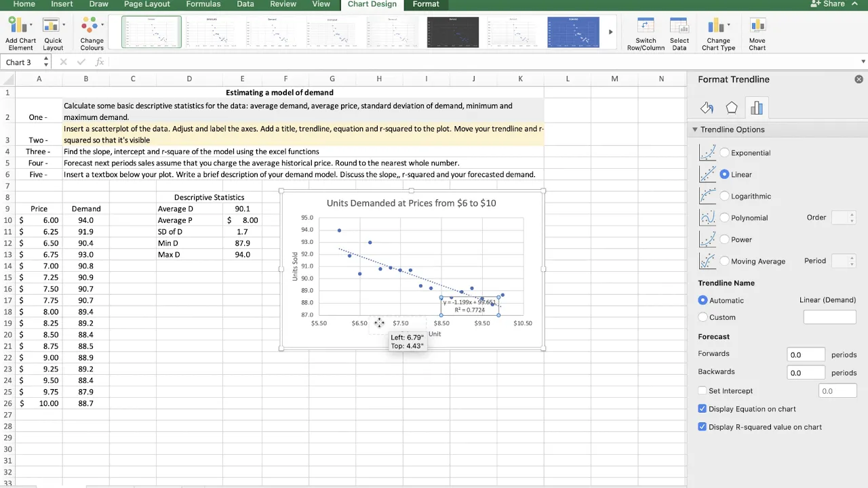Image resolution: width=868 pixels, height=488 pixels.
Task: Open the Home ribbon tab
Action: tap(24, 4)
